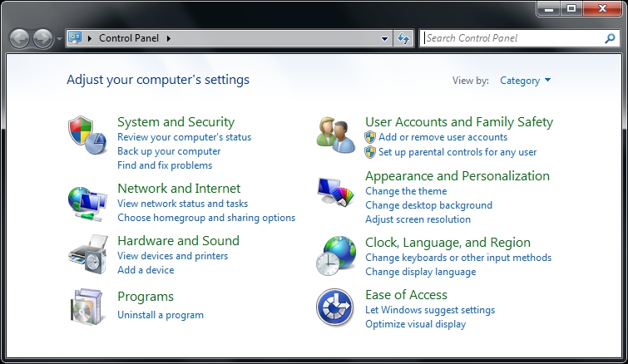Click Review your computer's status
The height and width of the screenshot is (364, 628).
[x=184, y=137]
